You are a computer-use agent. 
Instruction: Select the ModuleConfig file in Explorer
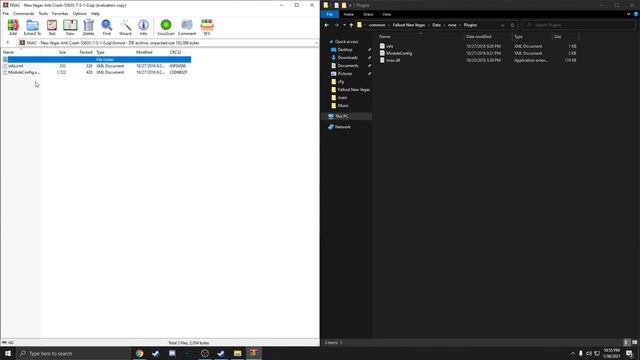[x=399, y=53]
